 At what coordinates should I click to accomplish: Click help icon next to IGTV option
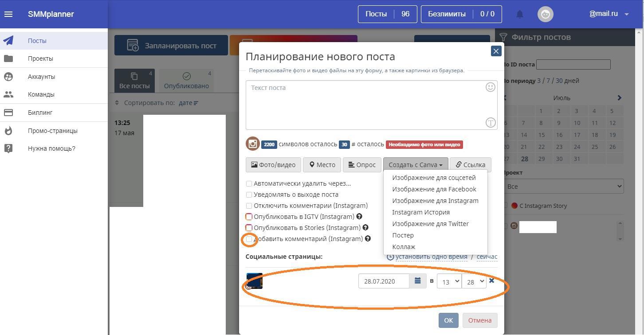click(x=359, y=217)
